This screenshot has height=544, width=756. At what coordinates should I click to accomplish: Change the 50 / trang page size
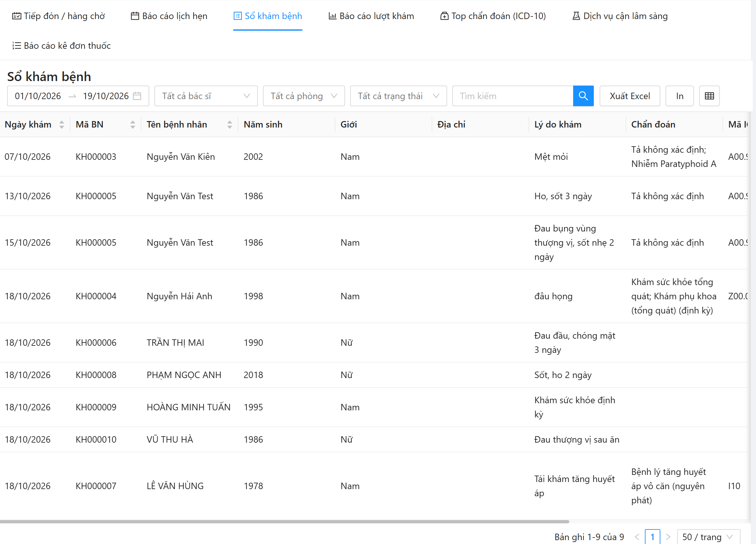point(709,537)
